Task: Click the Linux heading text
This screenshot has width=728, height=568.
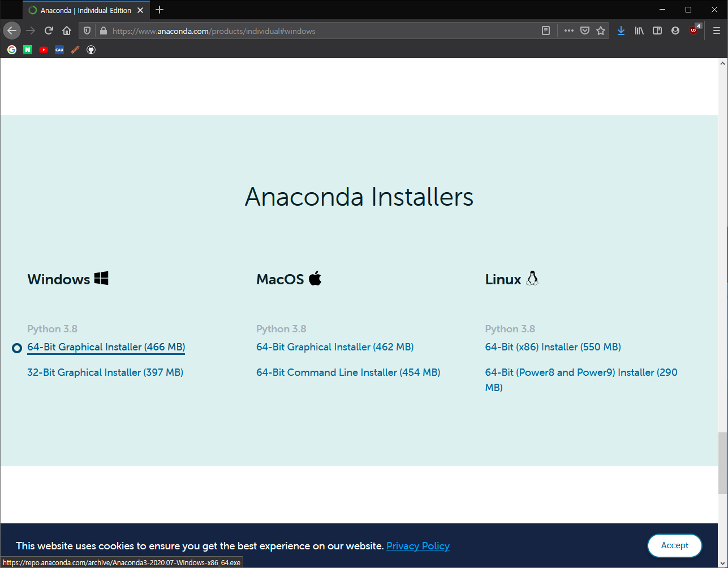Action: pyautogui.click(x=503, y=279)
